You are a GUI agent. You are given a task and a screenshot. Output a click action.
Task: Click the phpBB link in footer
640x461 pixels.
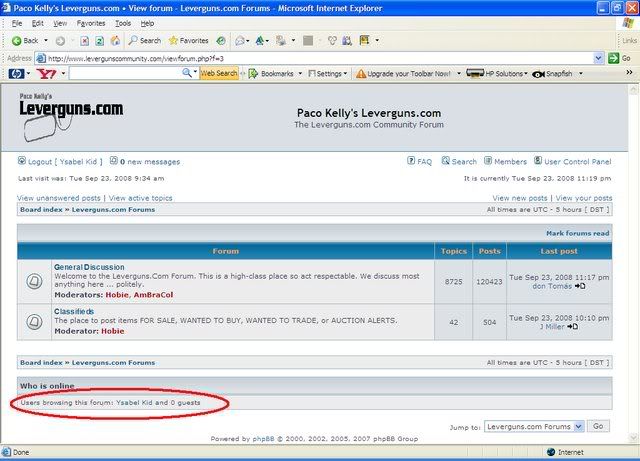263,439
